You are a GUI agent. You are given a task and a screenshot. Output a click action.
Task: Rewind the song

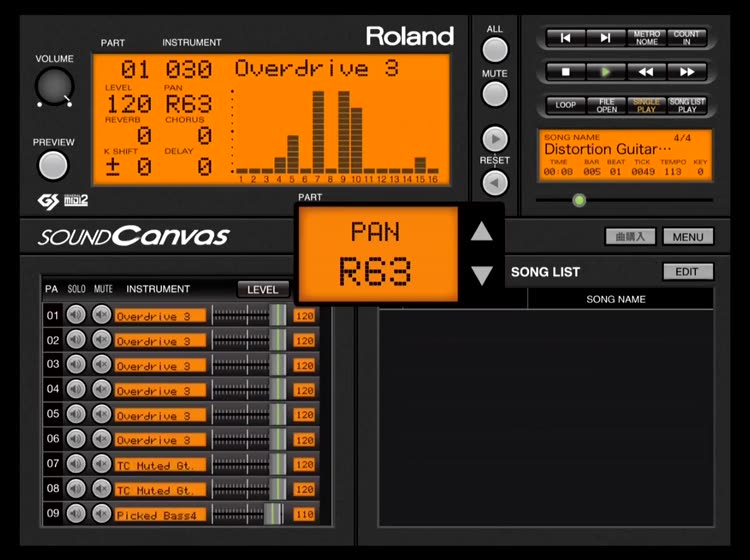646,72
